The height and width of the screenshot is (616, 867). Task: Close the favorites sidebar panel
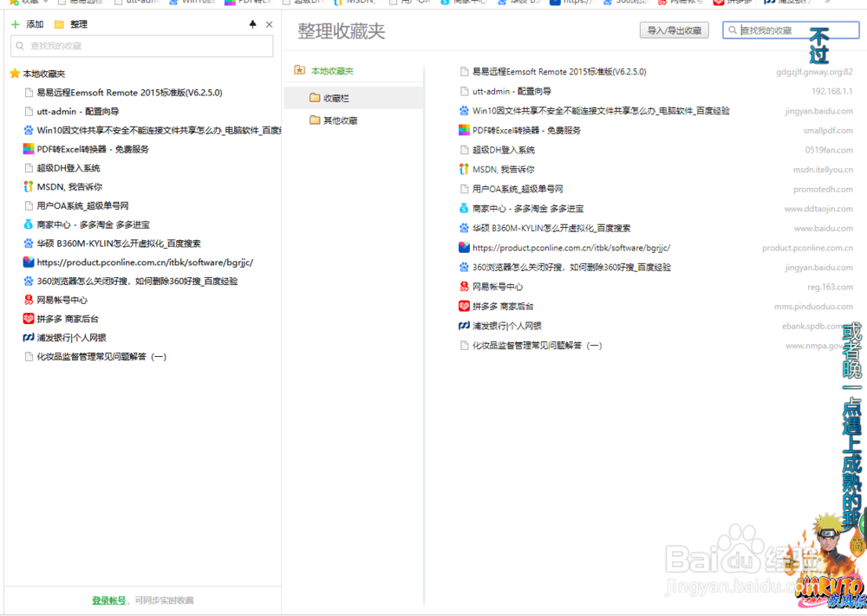[x=270, y=24]
